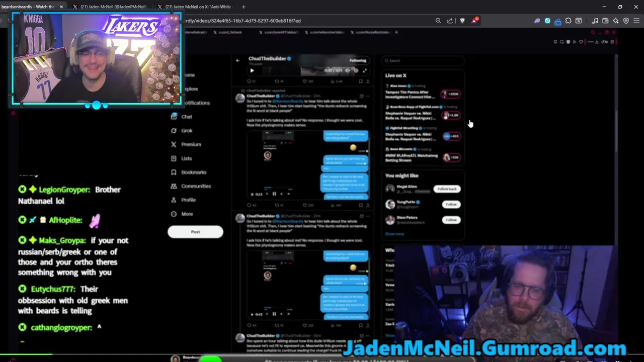Click the zoom magnifier in address bar

tap(438, 21)
